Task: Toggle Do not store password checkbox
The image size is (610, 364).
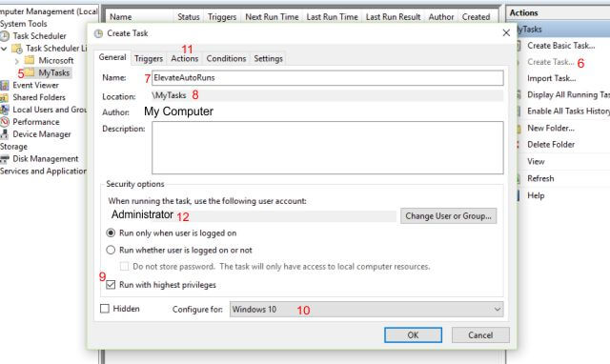Action: 124,267
